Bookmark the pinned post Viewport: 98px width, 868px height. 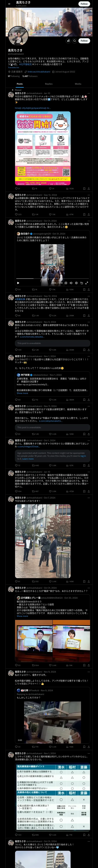tap(84, 189)
